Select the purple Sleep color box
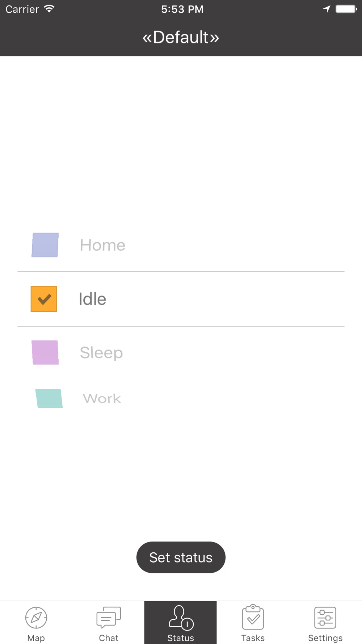The width and height of the screenshot is (362, 644). [x=45, y=352]
